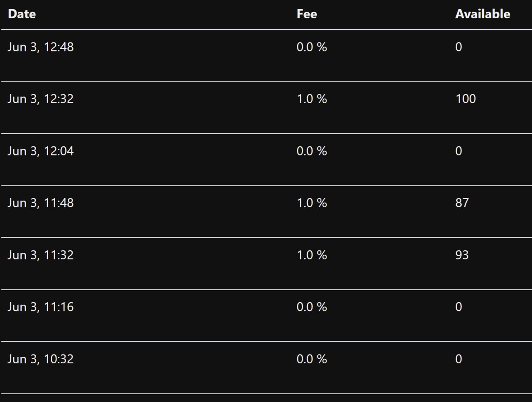The image size is (532, 402).
Task: Select the Jun 3, 12:04 row date
Action: 40,151
